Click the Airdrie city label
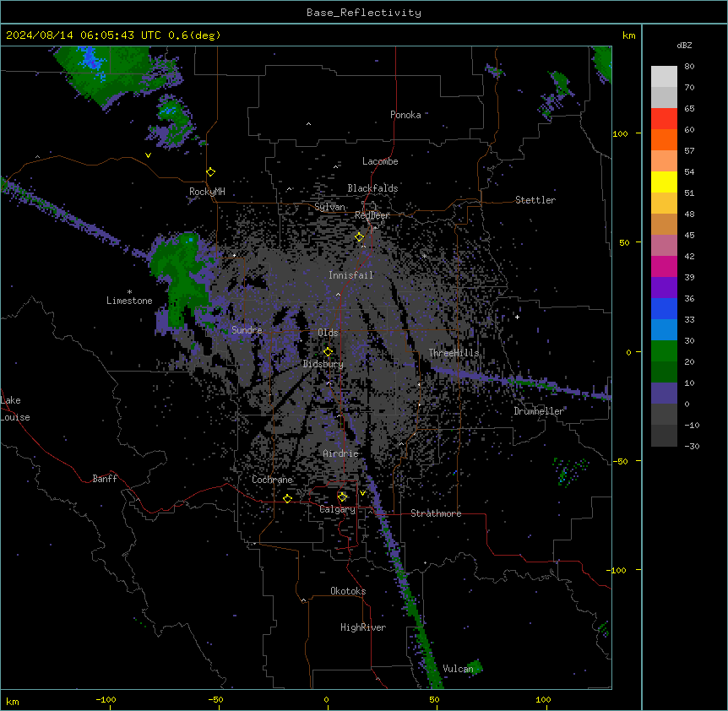Viewport: 728px width, 711px height. pos(341,453)
